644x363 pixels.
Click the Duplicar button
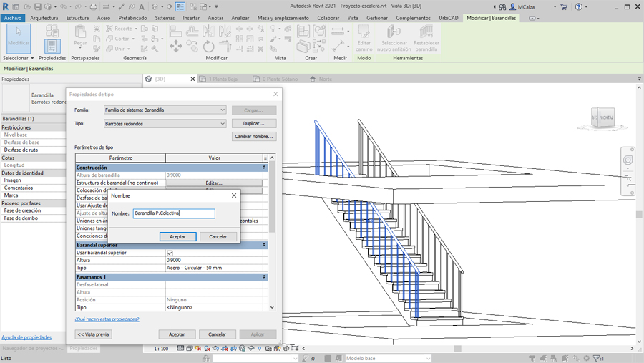click(253, 124)
